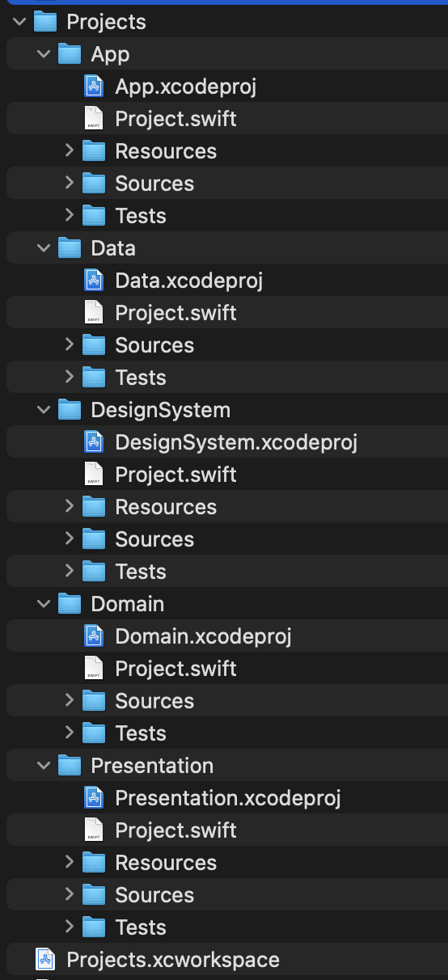
Task: Select Project.swift label under DesignSystem
Action: pos(175,475)
